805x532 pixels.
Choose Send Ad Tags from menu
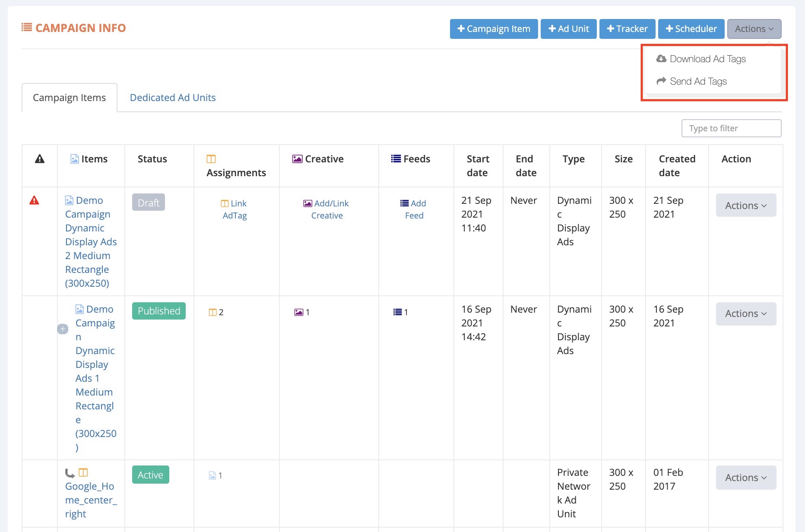(698, 81)
